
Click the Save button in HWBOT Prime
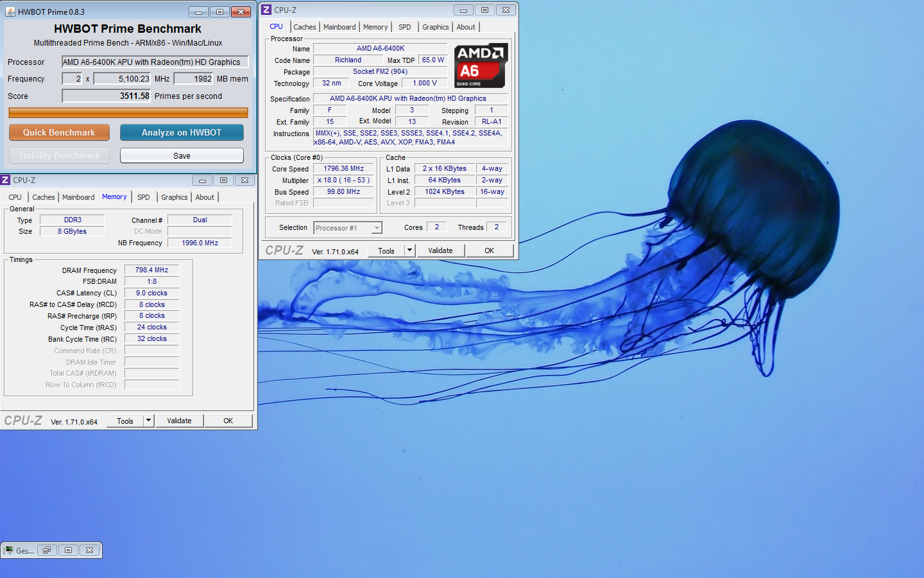tap(182, 155)
